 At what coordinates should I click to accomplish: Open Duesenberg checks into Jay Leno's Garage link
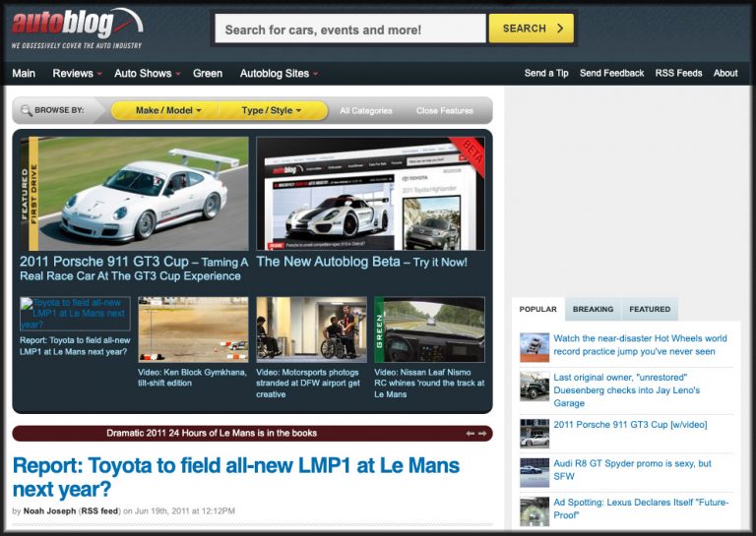click(x=627, y=390)
